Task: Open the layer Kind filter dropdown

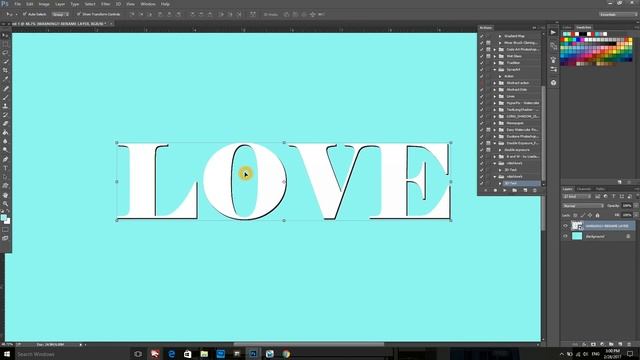Action: coord(577,197)
